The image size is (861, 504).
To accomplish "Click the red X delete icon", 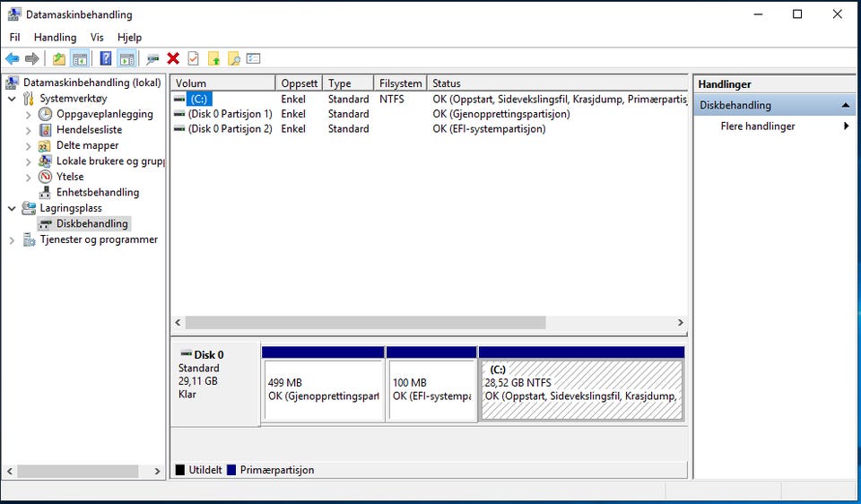I will [x=173, y=59].
